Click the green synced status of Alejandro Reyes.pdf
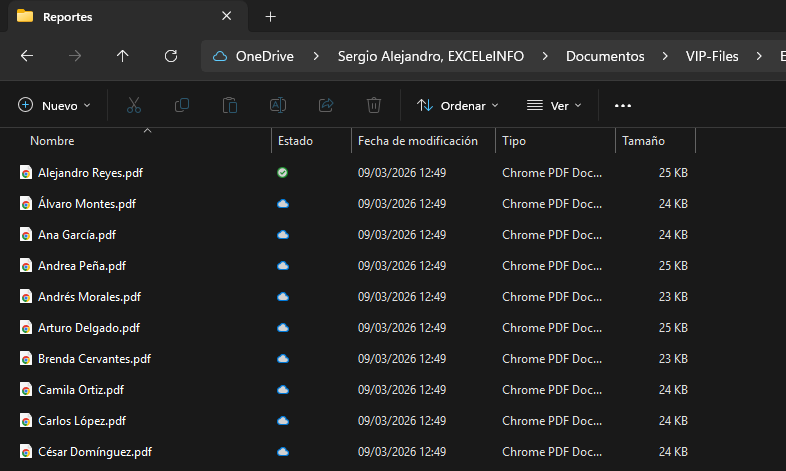 coord(282,172)
